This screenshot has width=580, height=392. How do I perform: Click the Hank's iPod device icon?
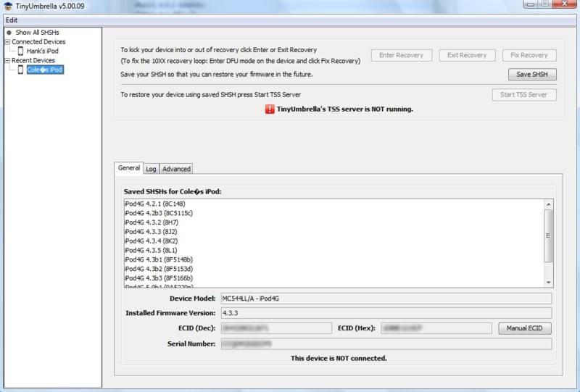point(20,51)
